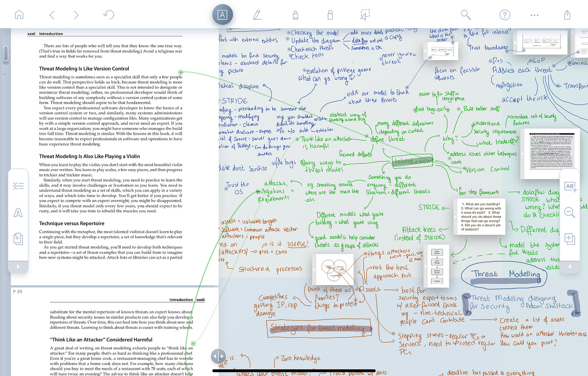Collapse document text with pinch-lines icon
Image resolution: width=588 pixels, height=376 pixels.
[18, 186]
